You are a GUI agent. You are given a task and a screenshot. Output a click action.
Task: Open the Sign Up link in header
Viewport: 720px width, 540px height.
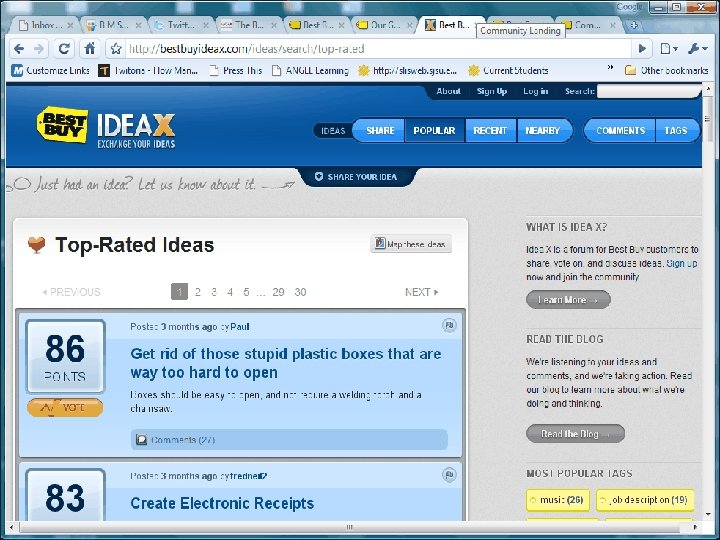tap(492, 91)
